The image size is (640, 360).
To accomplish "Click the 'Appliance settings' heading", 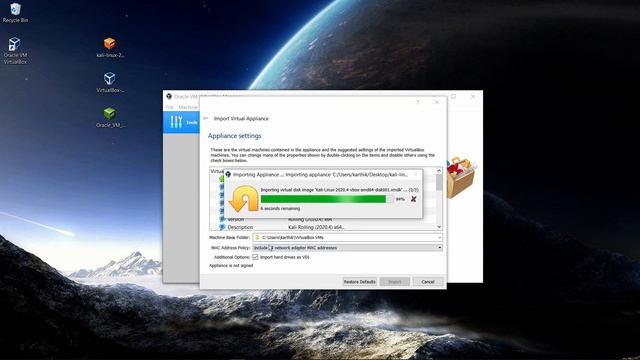I will pyautogui.click(x=234, y=136).
